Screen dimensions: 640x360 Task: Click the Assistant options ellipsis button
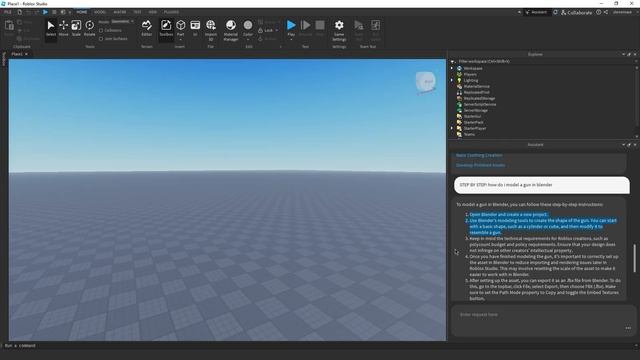click(628, 328)
